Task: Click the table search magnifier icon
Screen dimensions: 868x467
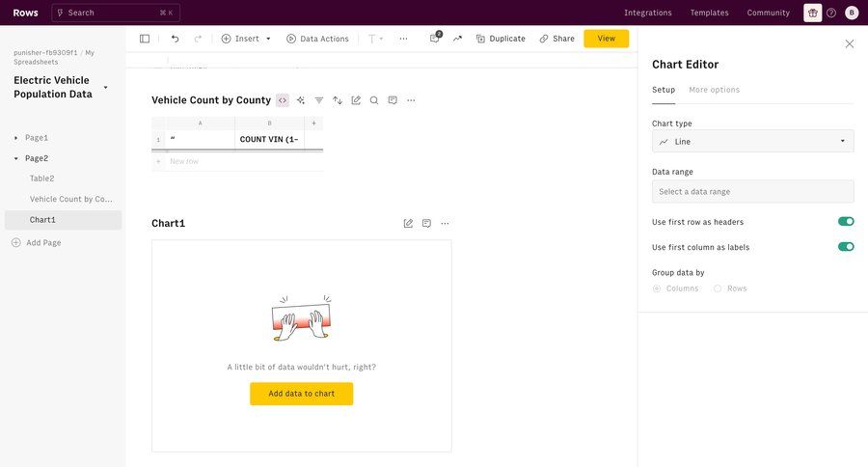Action: tap(374, 100)
